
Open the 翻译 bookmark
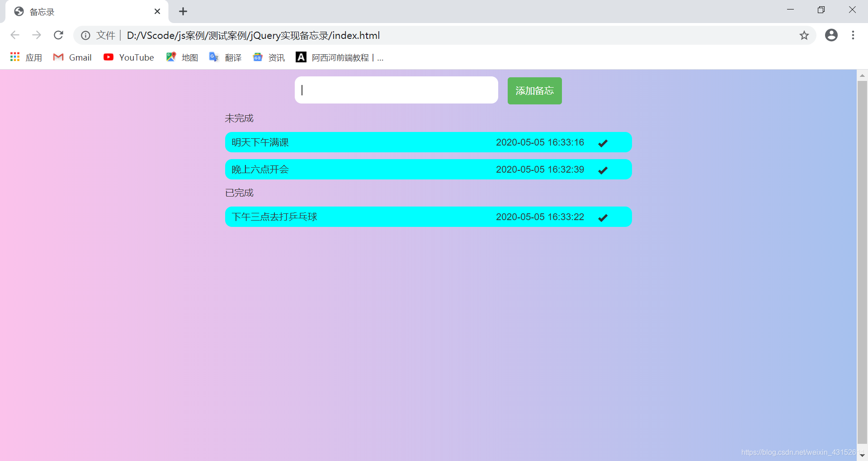tap(225, 57)
